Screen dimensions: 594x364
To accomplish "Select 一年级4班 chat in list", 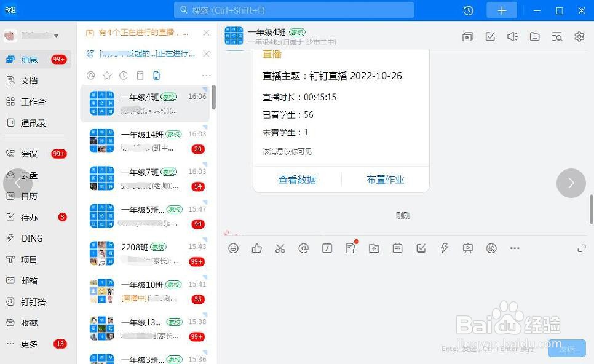I will coord(145,103).
